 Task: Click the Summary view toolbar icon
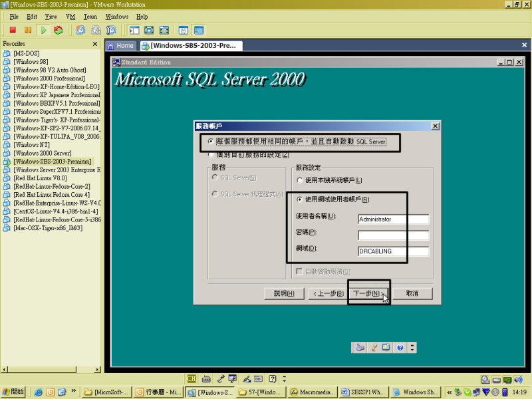pyautogui.click(x=184, y=30)
